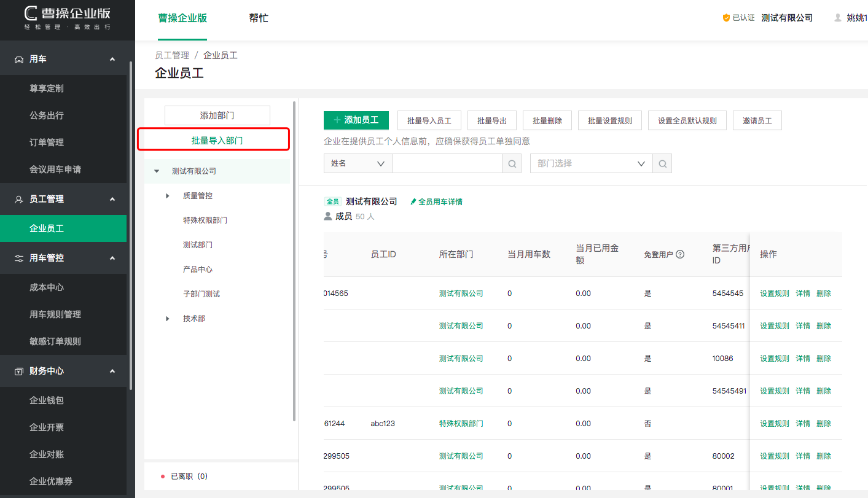Open the 部门选择 dropdown

point(591,163)
